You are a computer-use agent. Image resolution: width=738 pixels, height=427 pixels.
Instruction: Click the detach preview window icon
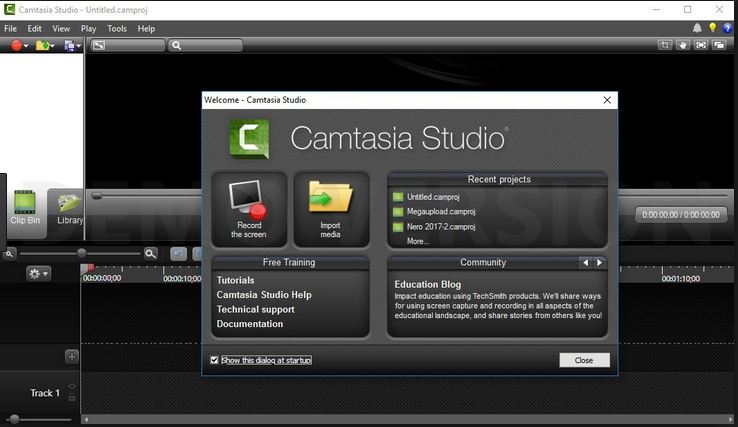pos(719,45)
